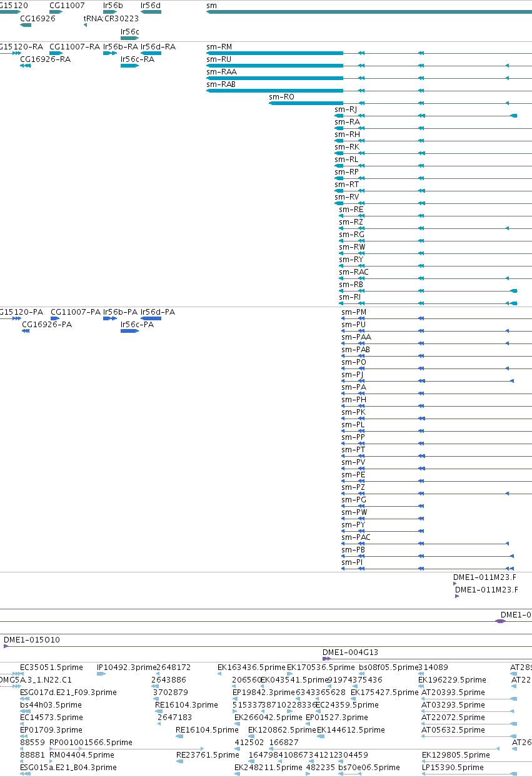Click the CR30223 label
The image size is (532, 777).
tap(121, 18)
